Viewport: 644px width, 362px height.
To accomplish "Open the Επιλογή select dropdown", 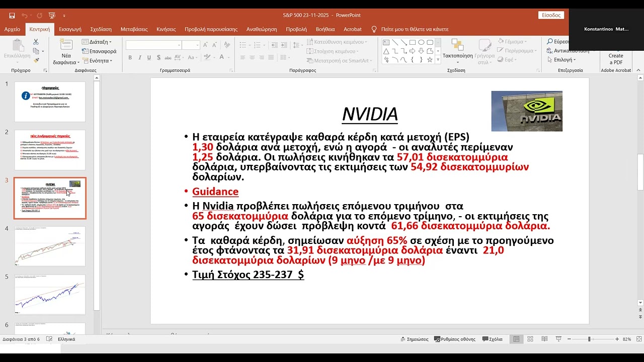I will click(562, 60).
